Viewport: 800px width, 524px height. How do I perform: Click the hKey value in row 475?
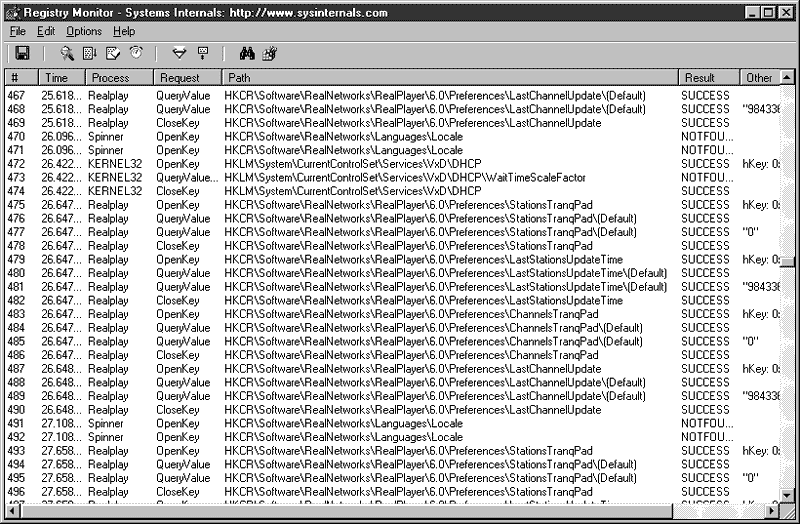coord(761,205)
